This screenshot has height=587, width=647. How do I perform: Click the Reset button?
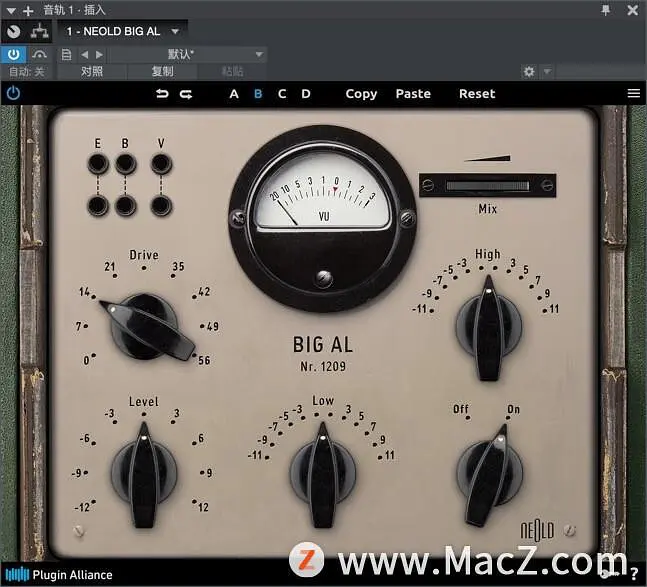477,94
